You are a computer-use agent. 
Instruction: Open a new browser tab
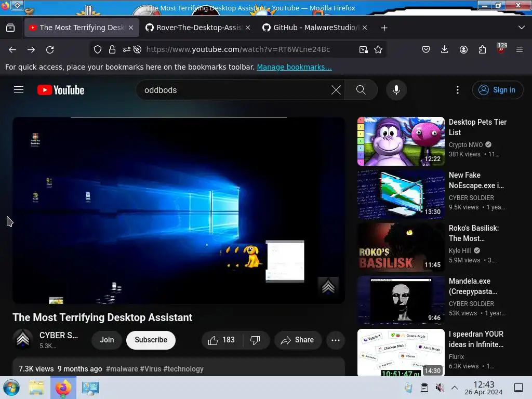click(x=384, y=28)
